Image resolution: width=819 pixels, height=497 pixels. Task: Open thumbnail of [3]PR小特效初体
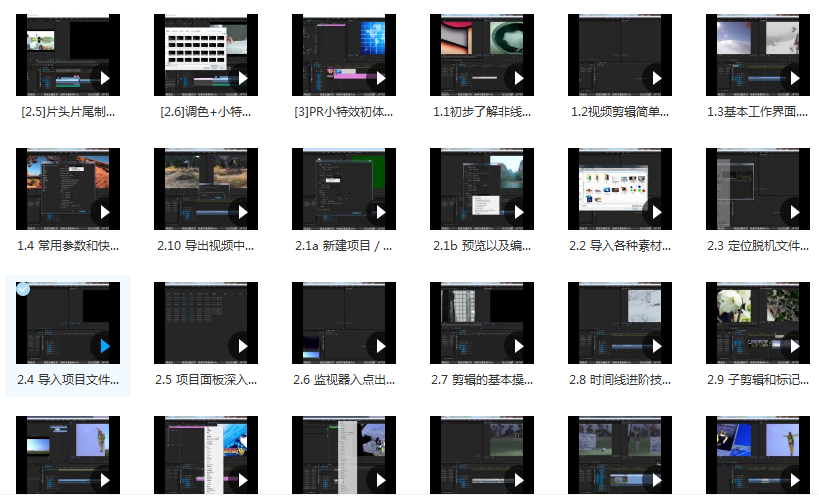click(344, 55)
